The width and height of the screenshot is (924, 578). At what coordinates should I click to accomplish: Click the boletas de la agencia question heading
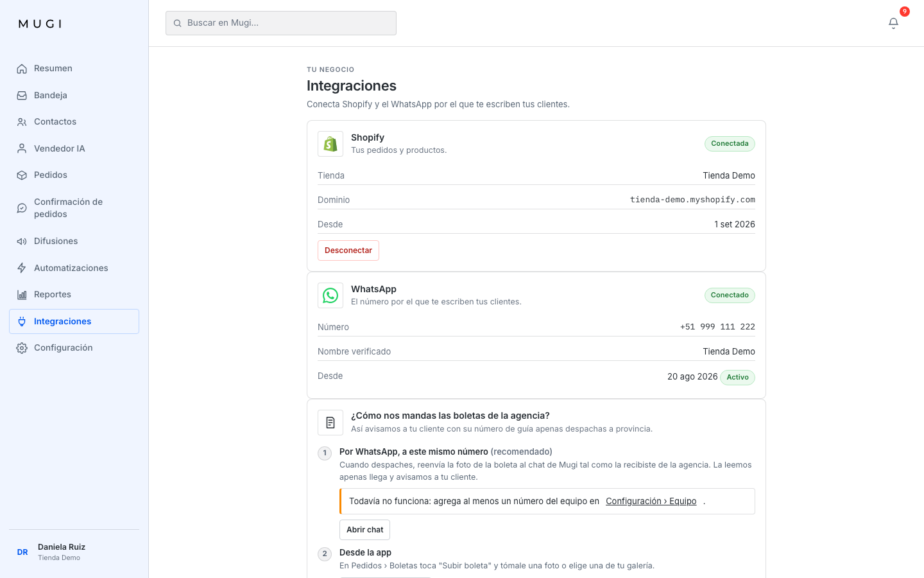(x=450, y=416)
